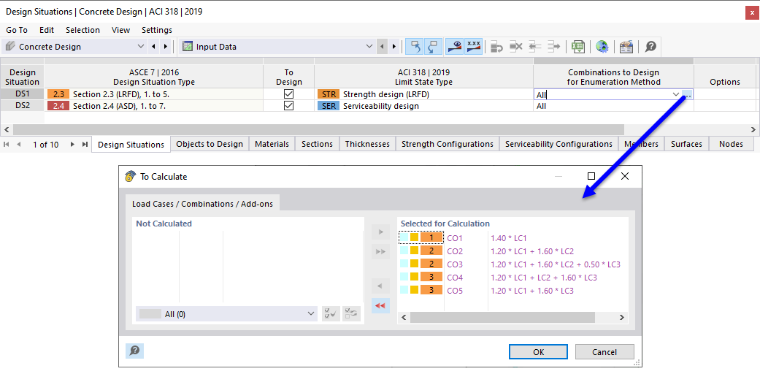This screenshot has height=374, width=760.
Task: Uncheck To Design checkbox for DS1
Action: click(289, 94)
